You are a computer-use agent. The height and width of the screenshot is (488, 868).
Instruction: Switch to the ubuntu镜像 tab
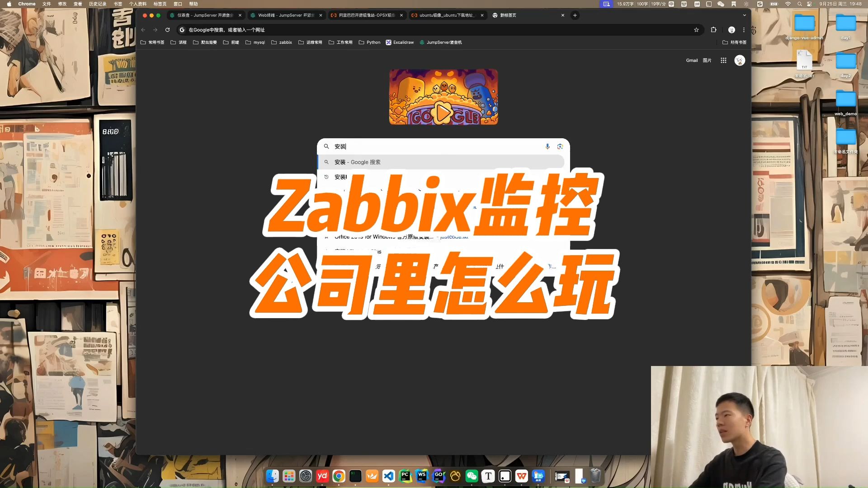point(448,15)
